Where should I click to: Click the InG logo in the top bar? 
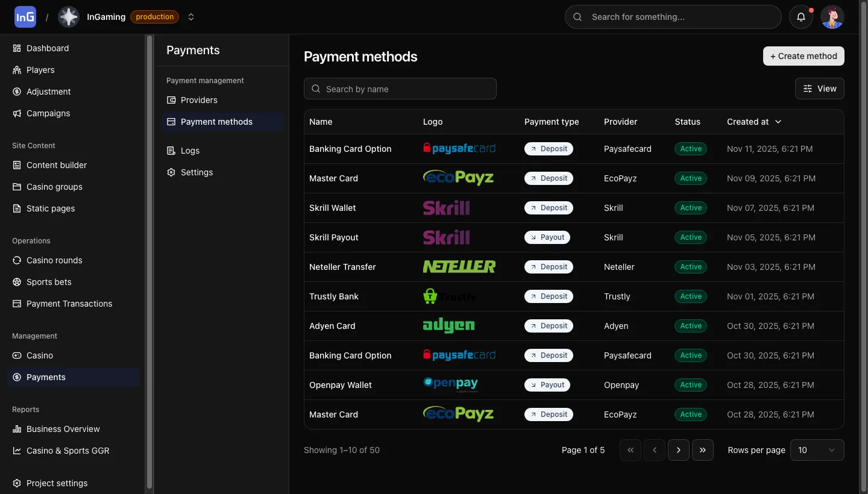25,16
